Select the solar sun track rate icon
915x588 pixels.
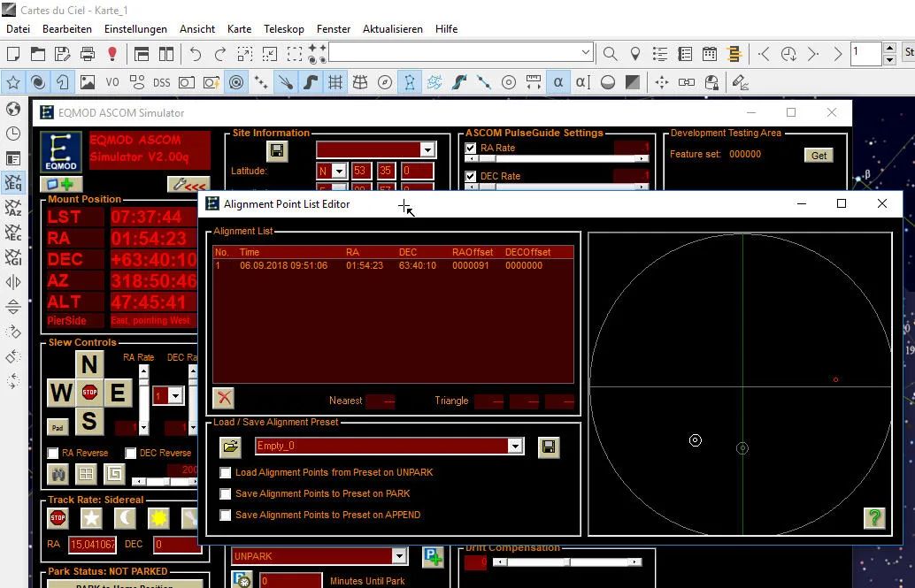(158, 518)
